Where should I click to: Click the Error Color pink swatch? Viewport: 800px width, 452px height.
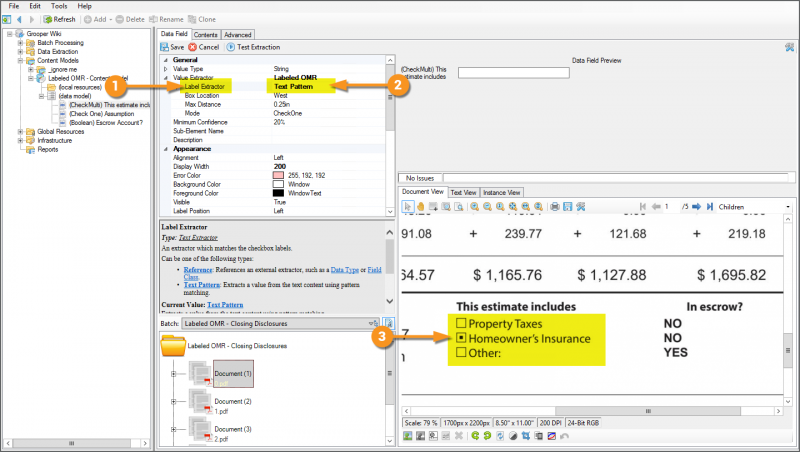[280, 175]
